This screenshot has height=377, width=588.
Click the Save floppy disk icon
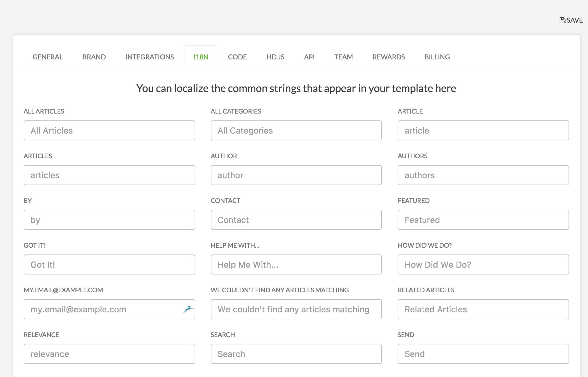pyautogui.click(x=562, y=20)
